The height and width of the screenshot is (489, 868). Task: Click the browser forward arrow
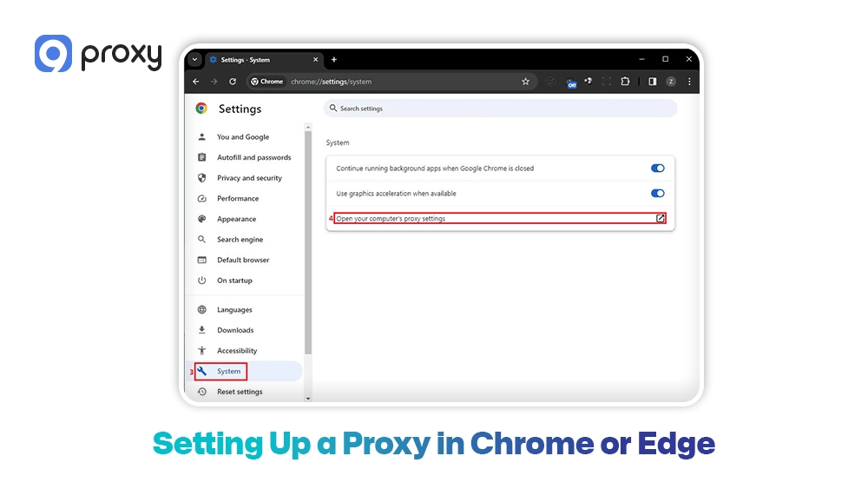tap(214, 82)
